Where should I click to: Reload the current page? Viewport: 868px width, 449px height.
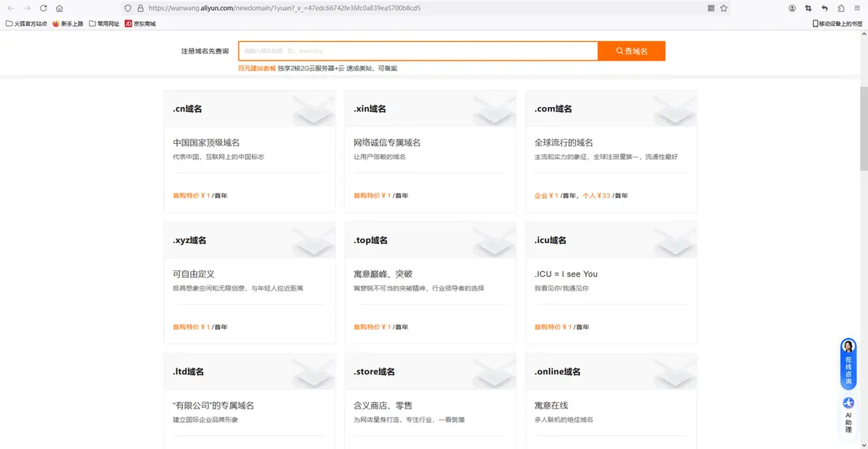(x=43, y=8)
